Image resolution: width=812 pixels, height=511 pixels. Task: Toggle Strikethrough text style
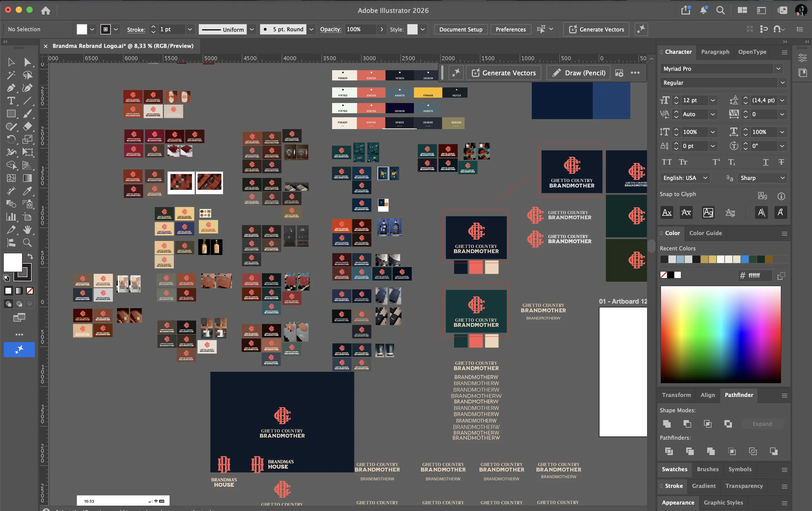(781, 162)
